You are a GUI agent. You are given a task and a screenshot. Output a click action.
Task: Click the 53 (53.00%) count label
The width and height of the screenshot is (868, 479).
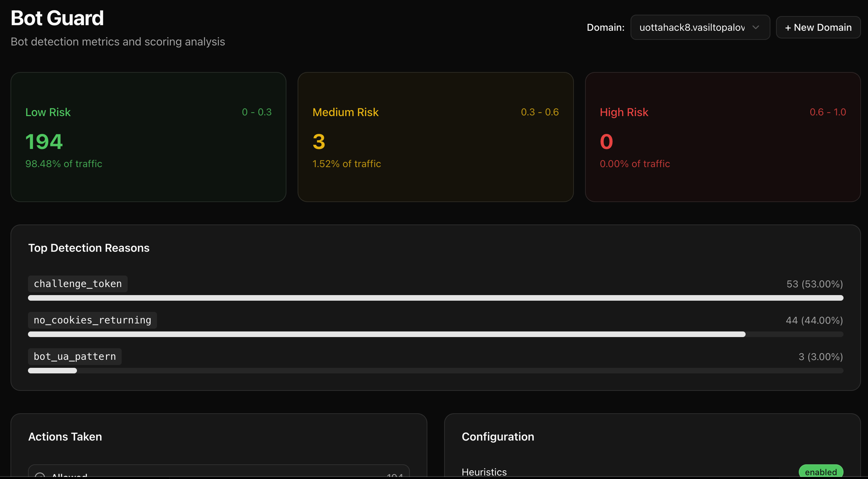814,284
